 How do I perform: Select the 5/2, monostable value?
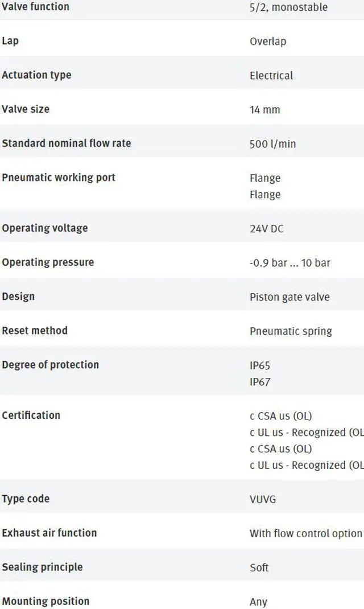click(289, 7)
